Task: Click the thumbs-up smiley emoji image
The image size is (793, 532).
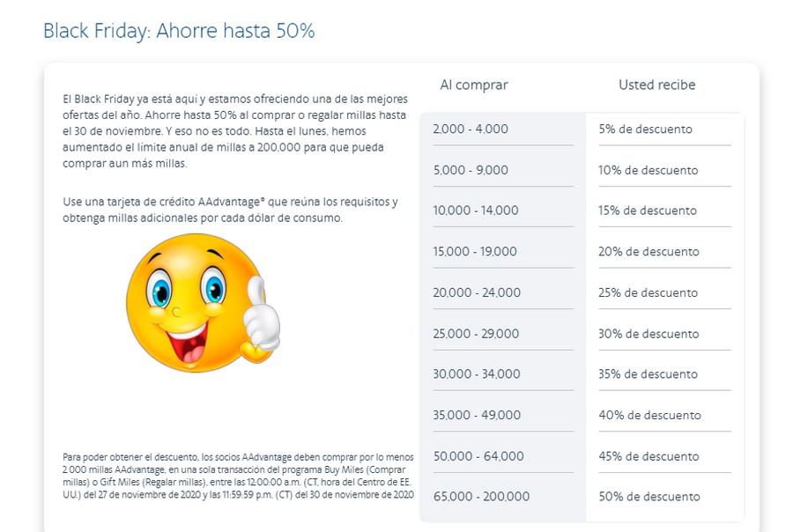Action: (x=203, y=303)
